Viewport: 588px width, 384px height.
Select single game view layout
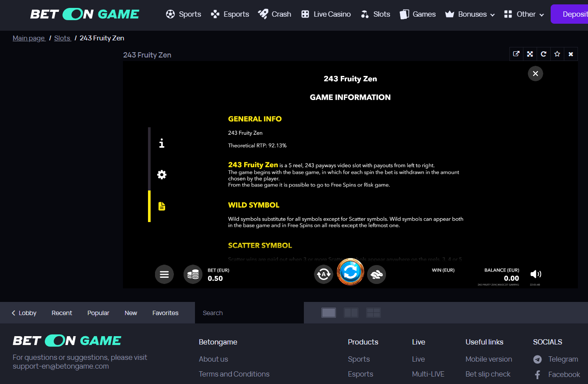point(328,312)
